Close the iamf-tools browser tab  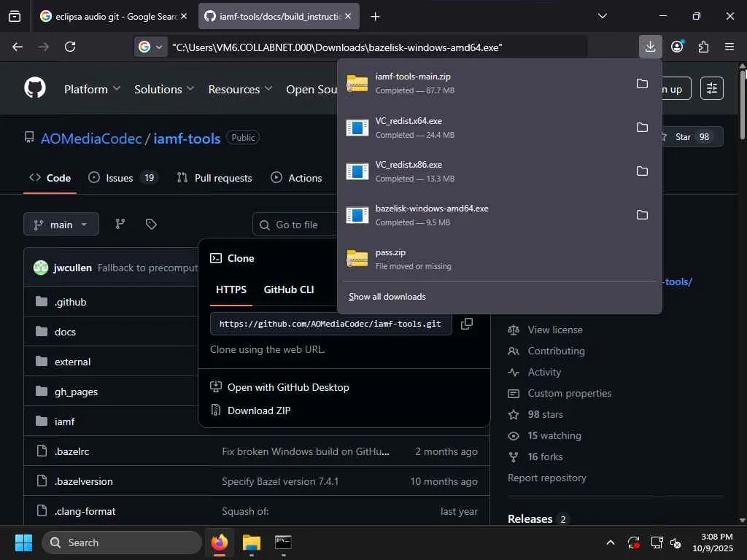tap(348, 16)
